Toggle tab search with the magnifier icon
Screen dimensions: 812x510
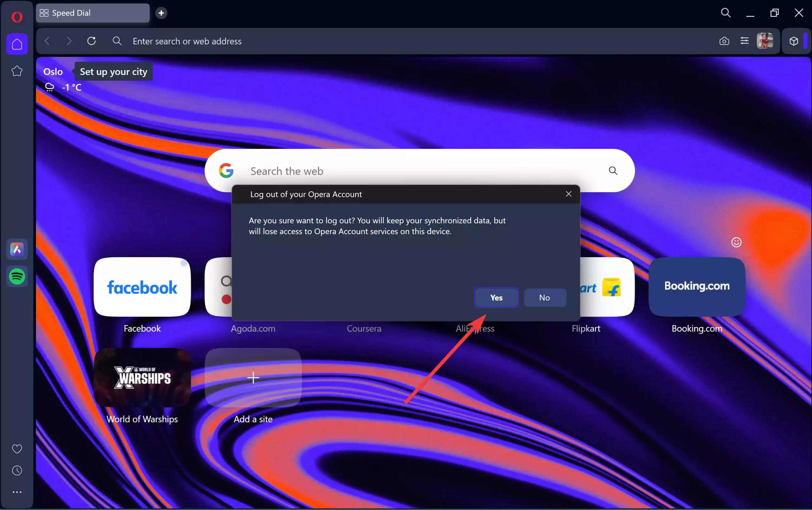(726, 13)
